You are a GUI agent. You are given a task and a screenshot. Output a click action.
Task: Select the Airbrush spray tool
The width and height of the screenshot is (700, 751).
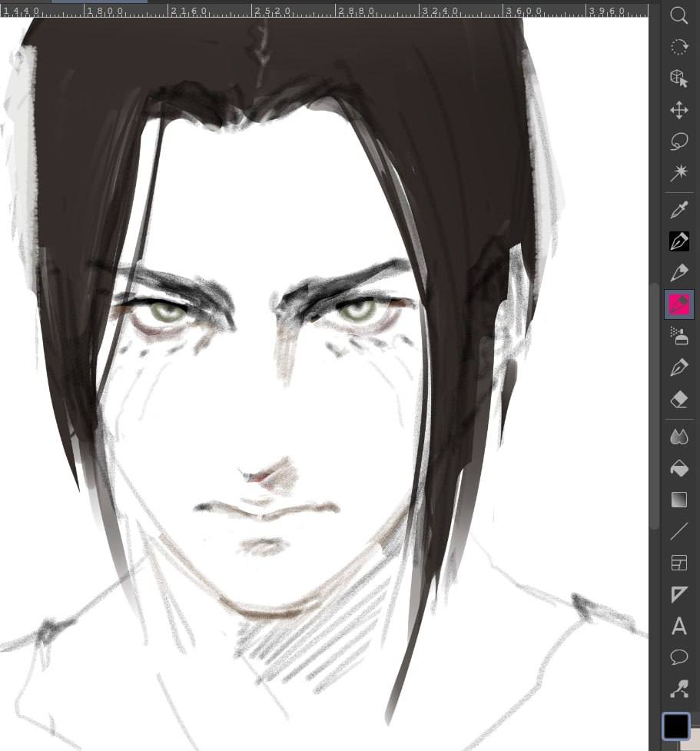(679, 336)
